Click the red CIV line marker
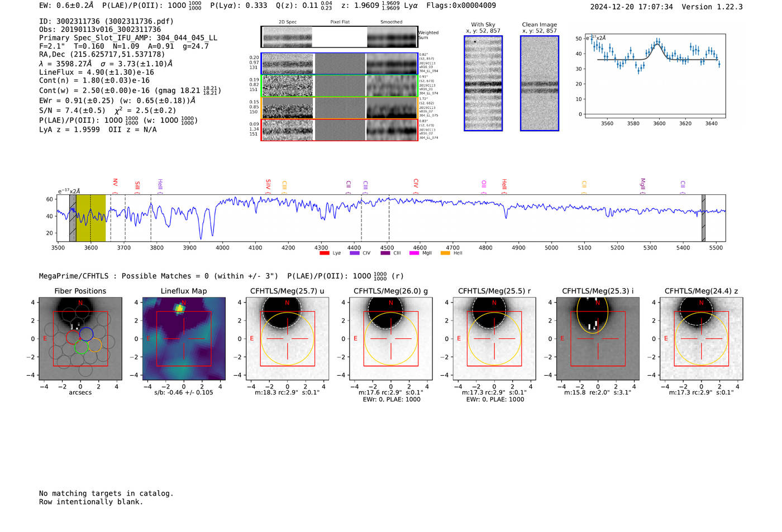782x532 pixels. tap(416, 185)
